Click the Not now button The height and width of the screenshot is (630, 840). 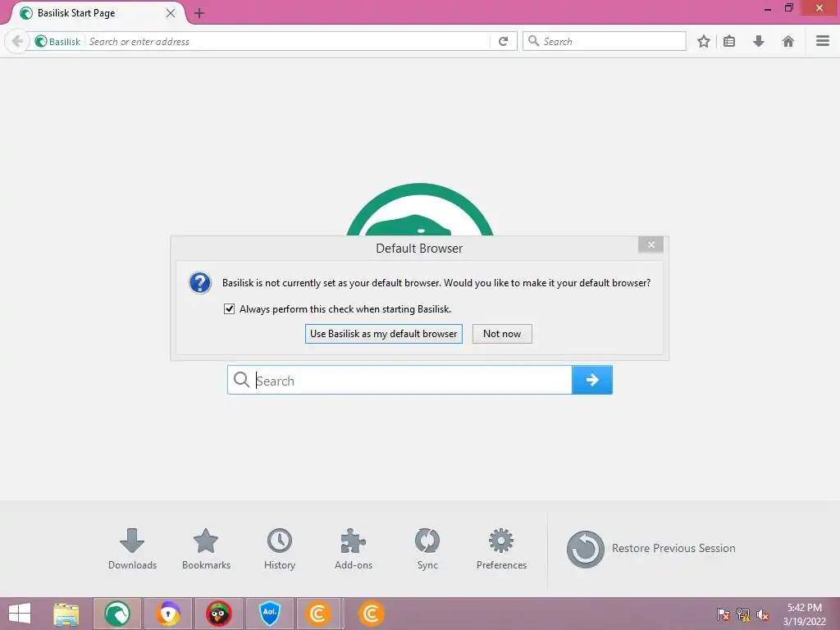point(502,334)
